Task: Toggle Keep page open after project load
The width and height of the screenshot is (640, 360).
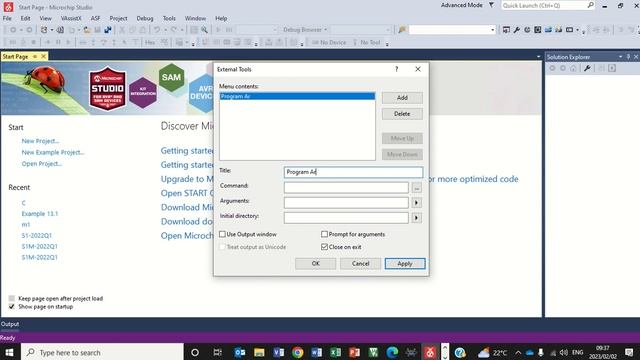Action: pos(11,298)
